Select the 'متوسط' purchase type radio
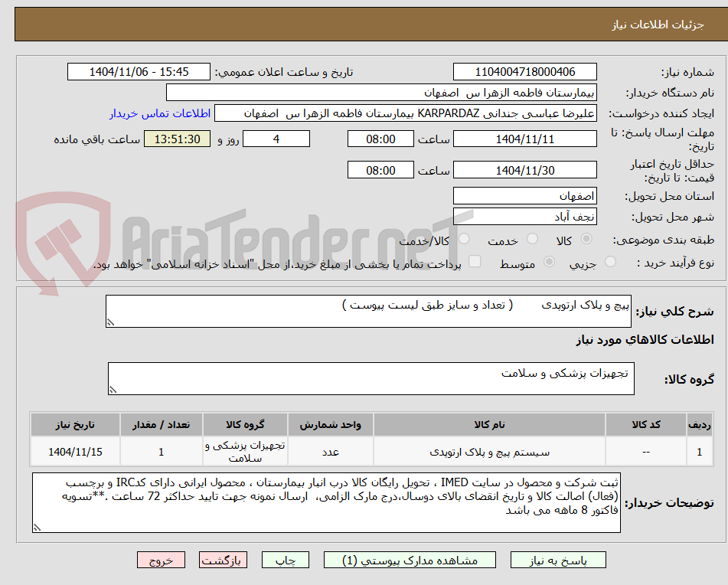728x585 pixels. [x=549, y=261]
